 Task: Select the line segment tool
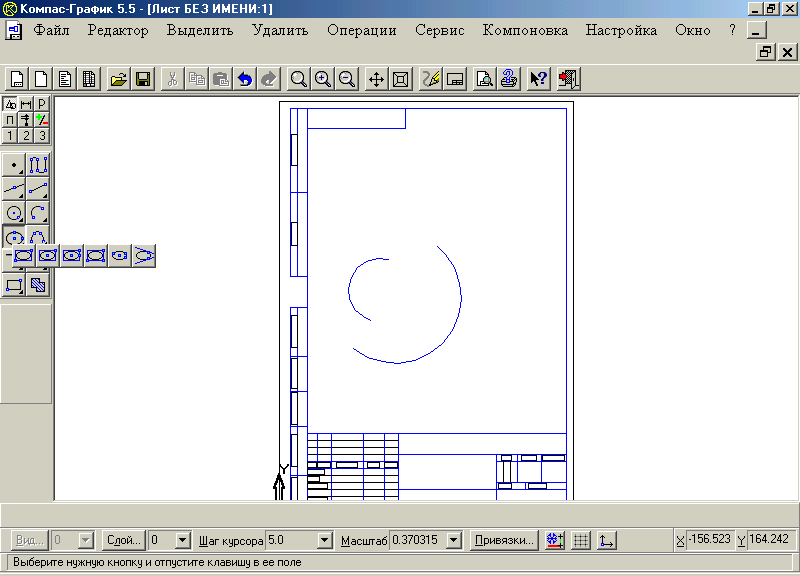tap(38, 189)
